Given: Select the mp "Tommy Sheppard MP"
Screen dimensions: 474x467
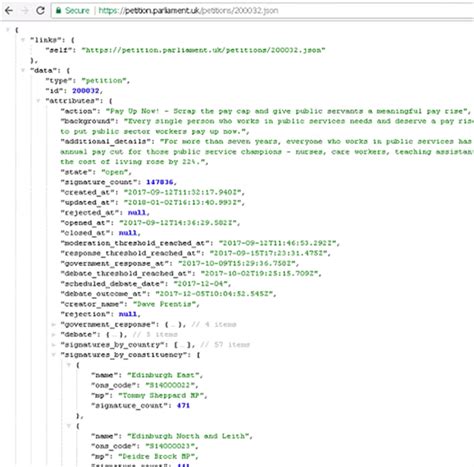Looking at the screenshot, I should [162, 395].
